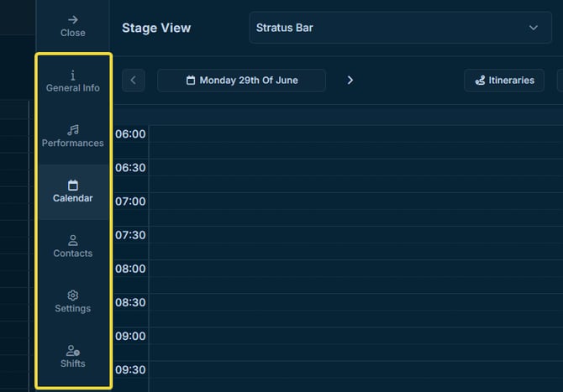Click the 06:00 time slot row
Viewport: 563px width, 392px height.
(x=353, y=142)
